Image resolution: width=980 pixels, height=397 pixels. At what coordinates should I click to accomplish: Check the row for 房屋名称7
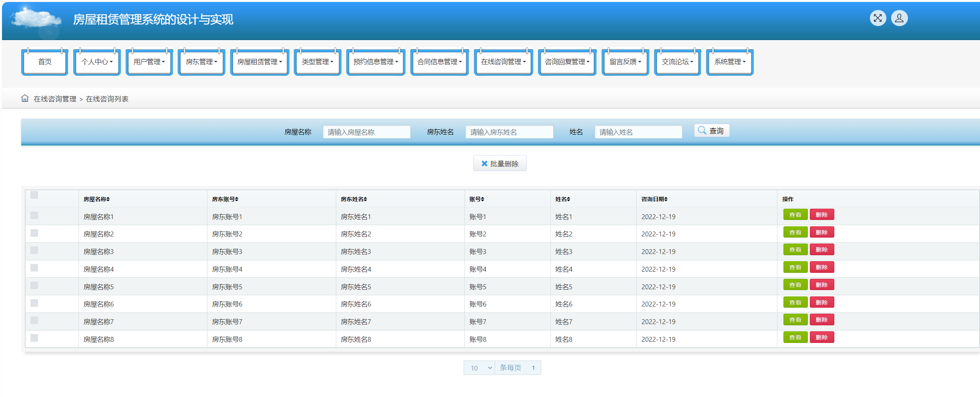click(x=34, y=320)
